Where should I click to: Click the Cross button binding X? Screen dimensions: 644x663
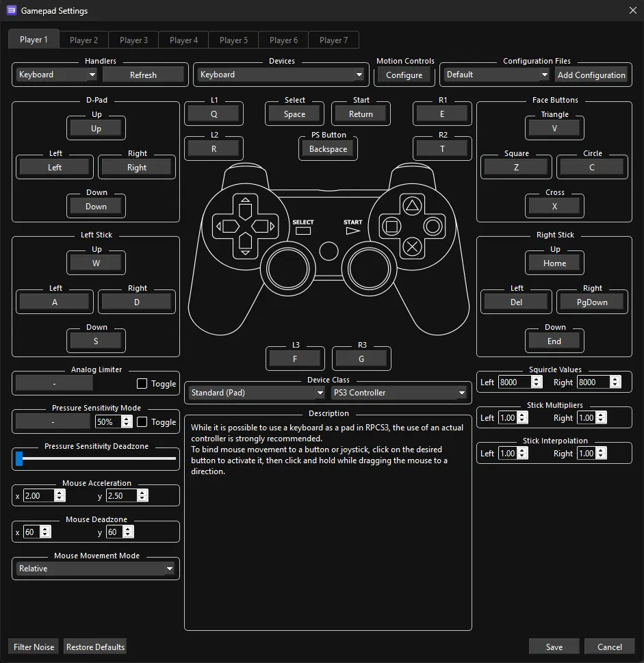coord(554,206)
